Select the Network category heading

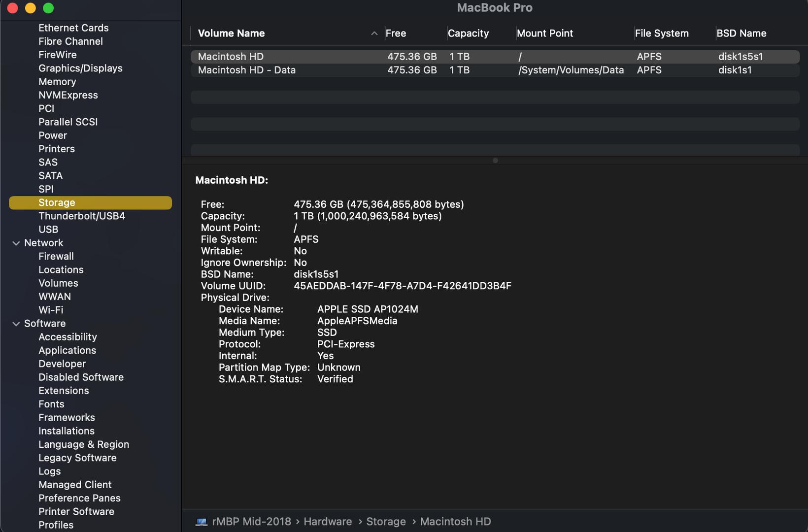point(43,243)
